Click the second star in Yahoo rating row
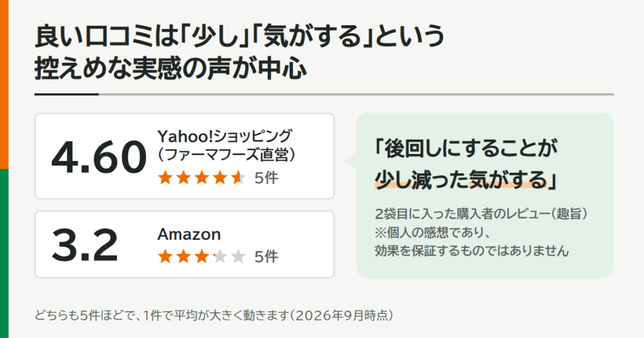This screenshot has height=338, width=644. [x=184, y=178]
